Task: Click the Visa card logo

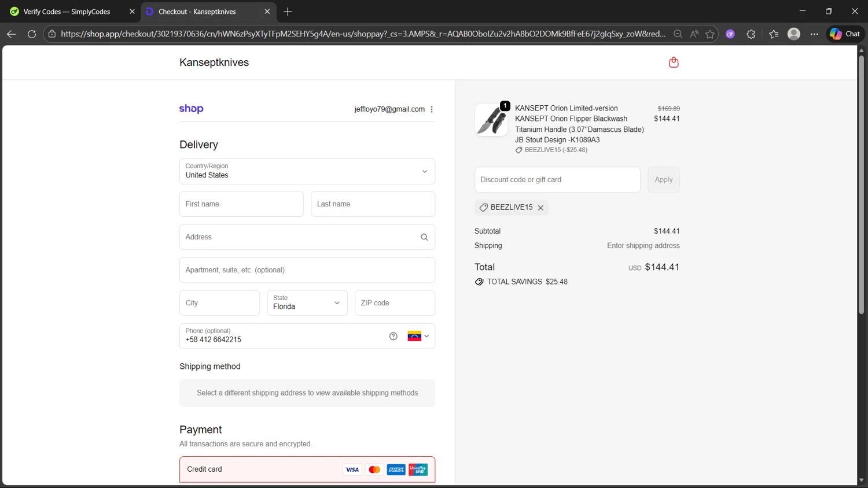Action: (352, 469)
